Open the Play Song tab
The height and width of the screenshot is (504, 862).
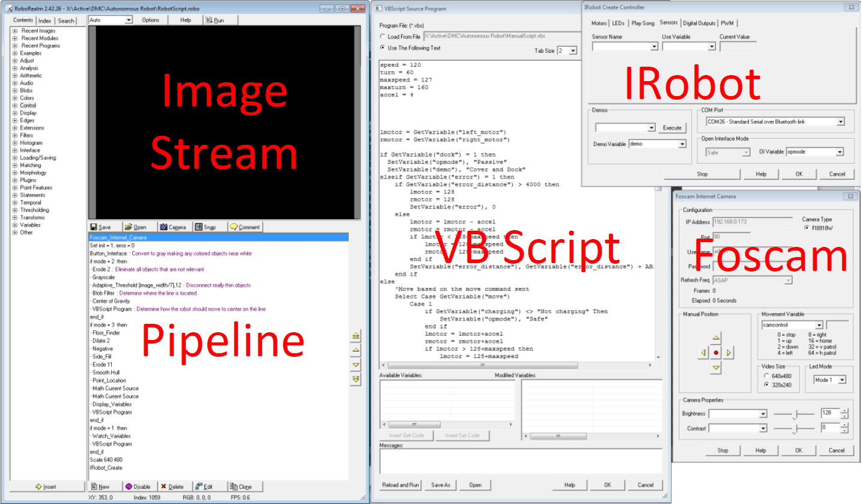(643, 23)
